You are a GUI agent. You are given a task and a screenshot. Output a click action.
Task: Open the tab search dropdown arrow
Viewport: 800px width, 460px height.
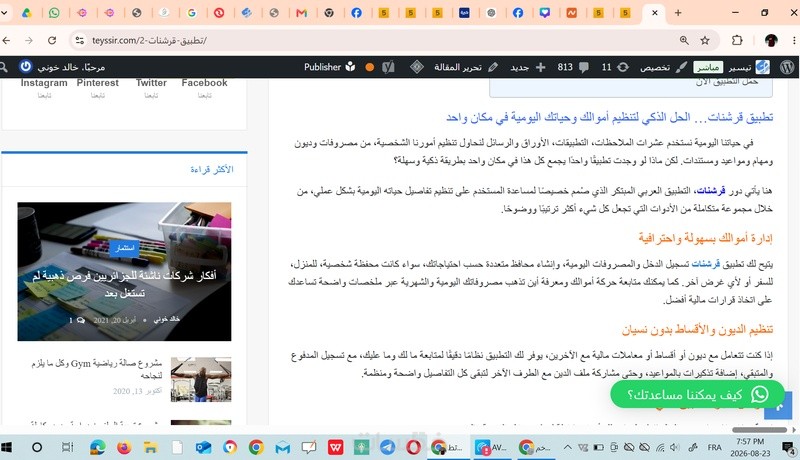click(x=4, y=13)
